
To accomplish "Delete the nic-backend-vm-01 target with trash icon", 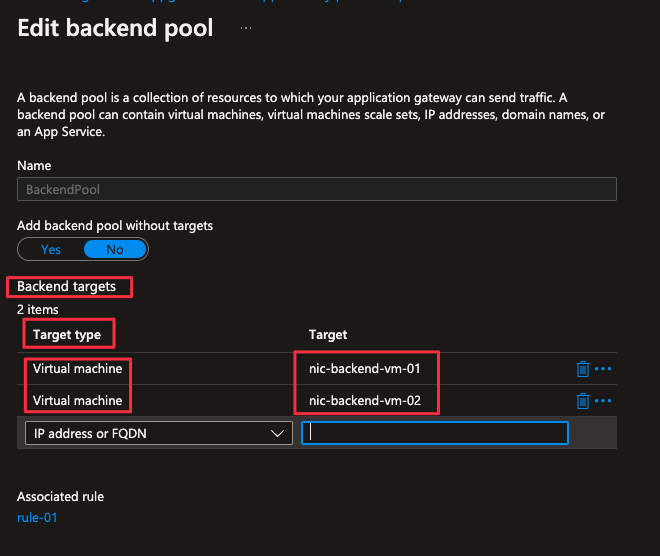I will tap(583, 369).
